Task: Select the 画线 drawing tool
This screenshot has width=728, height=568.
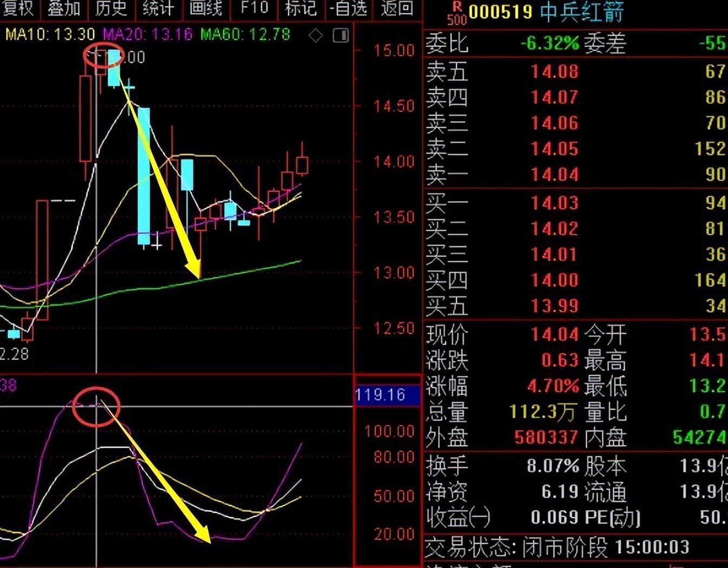Action: 207,9
